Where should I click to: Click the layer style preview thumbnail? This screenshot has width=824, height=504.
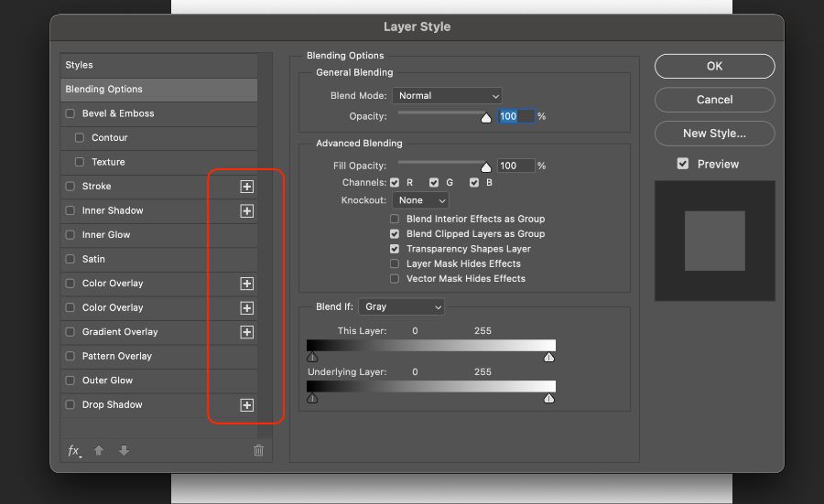pos(715,241)
